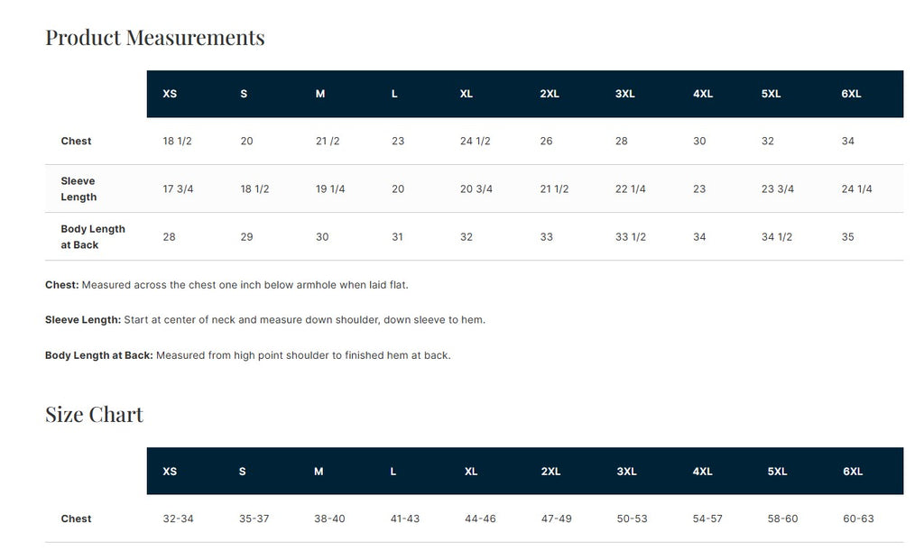Click the Chest row label in Size Chart
924x560 pixels.
(x=76, y=519)
